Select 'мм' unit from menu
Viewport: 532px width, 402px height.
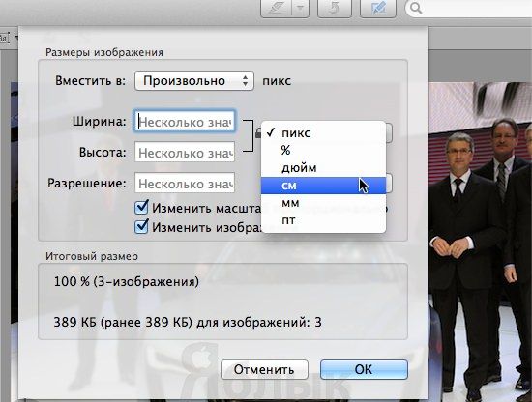click(x=323, y=203)
